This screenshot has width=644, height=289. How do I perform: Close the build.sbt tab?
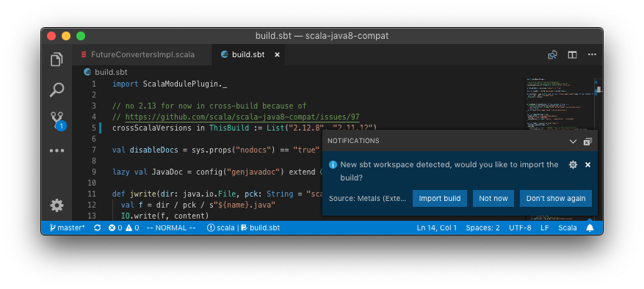point(277,54)
